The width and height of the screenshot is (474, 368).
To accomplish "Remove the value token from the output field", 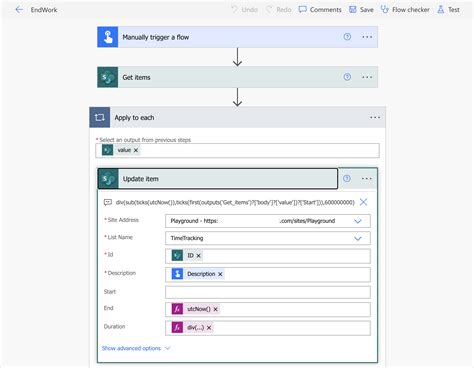I will coord(136,150).
